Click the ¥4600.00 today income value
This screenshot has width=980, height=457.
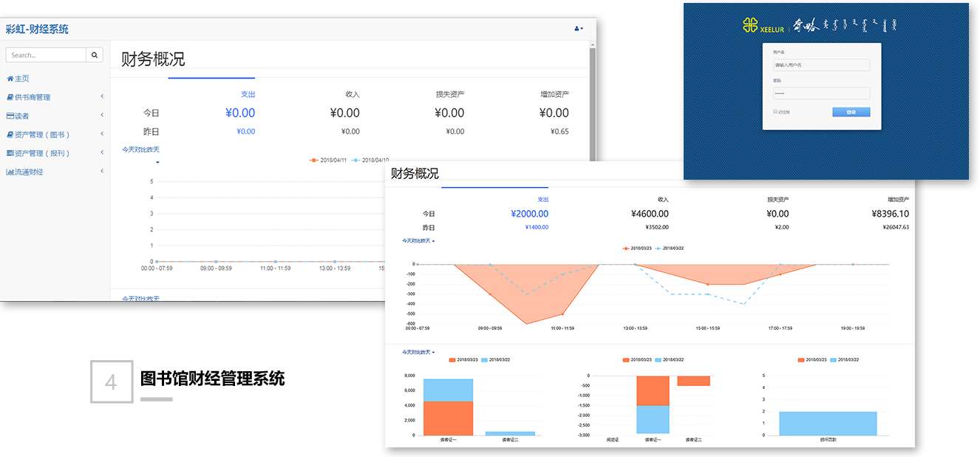pyautogui.click(x=650, y=214)
